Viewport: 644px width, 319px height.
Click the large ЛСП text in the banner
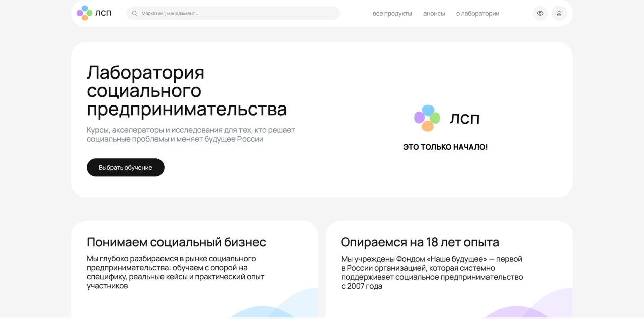[x=464, y=119]
